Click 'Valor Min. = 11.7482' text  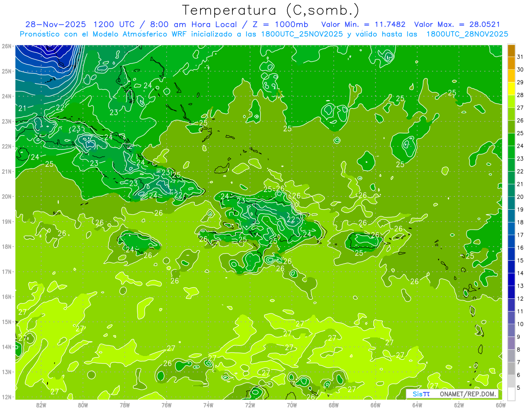[364, 24]
